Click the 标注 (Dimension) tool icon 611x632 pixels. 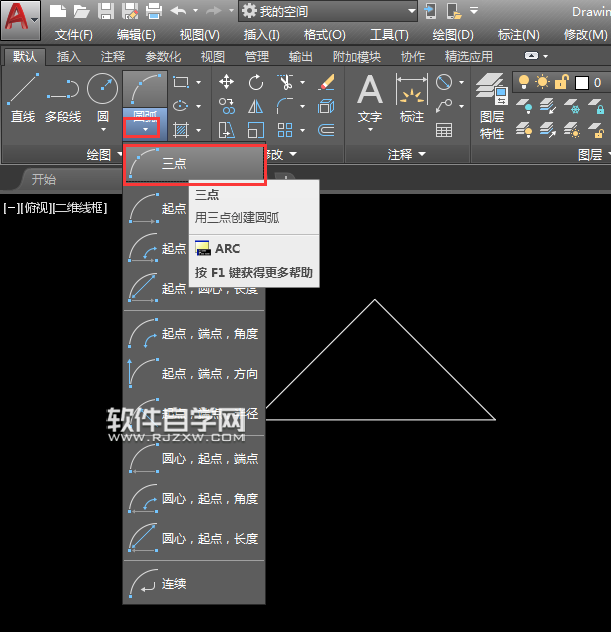click(x=412, y=98)
